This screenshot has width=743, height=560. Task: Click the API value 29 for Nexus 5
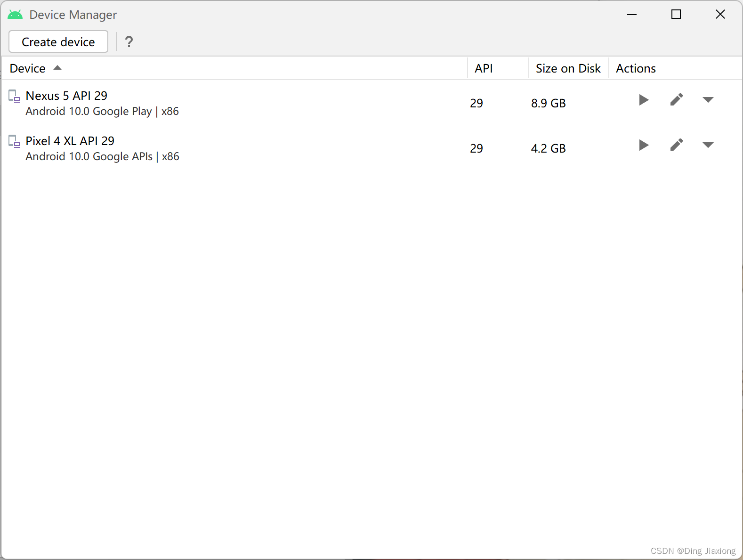[476, 103]
